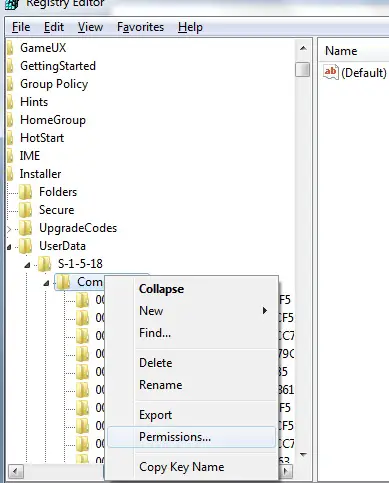Select the HomeGroup key
The image size is (389, 483).
pyautogui.click(x=53, y=120)
